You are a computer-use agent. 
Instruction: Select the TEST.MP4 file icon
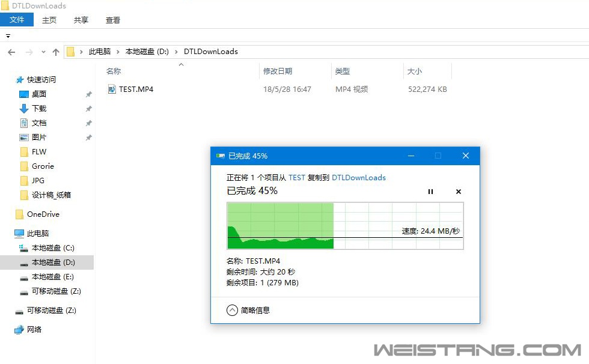tap(112, 89)
